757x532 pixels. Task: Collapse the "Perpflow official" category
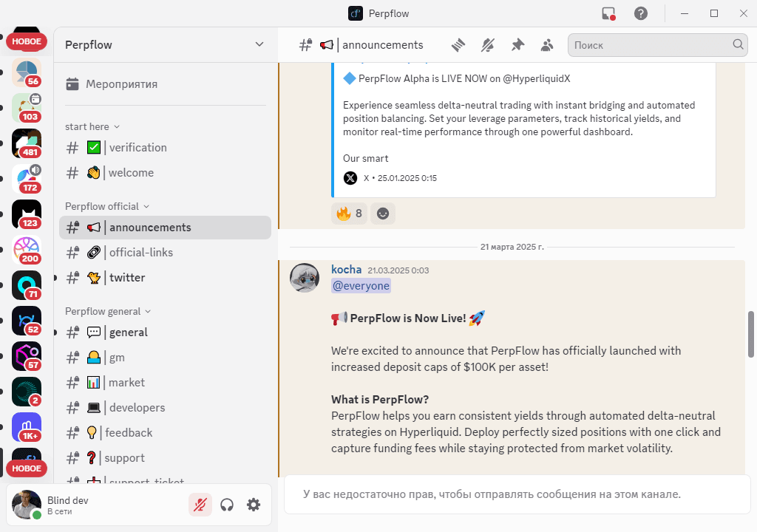point(107,207)
